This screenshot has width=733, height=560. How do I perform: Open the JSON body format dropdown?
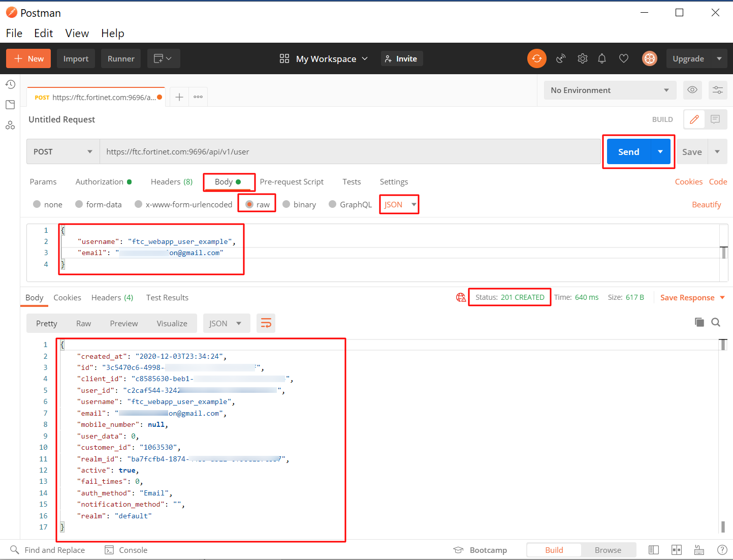click(x=399, y=204)
